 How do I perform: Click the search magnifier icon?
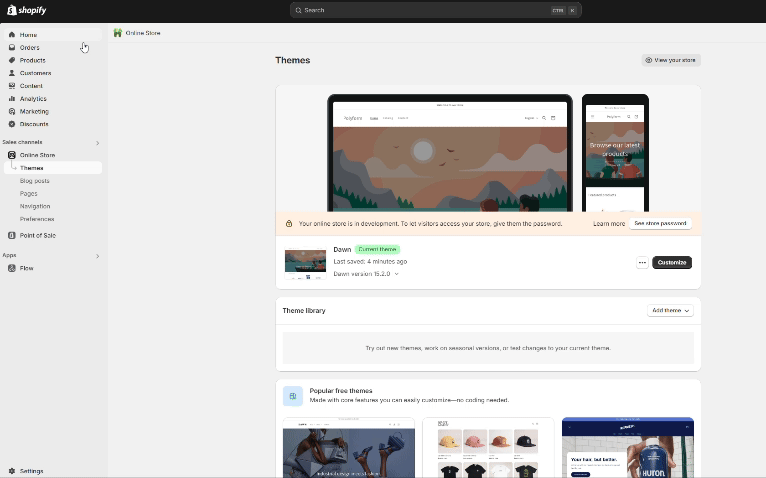tap(298, 10)
